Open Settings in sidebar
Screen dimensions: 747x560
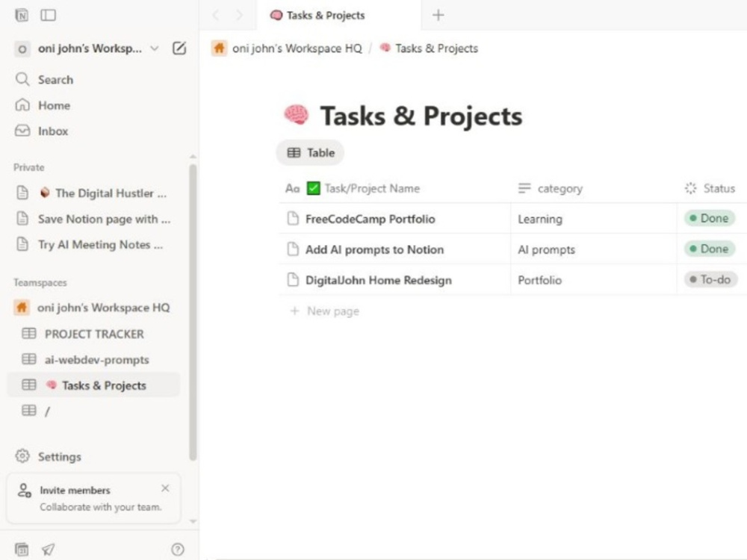click(60, 457)
